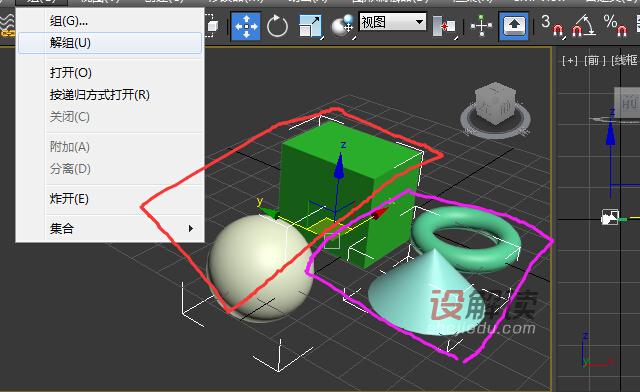Click the Select and Place sphere icon

tap(343, 26)
